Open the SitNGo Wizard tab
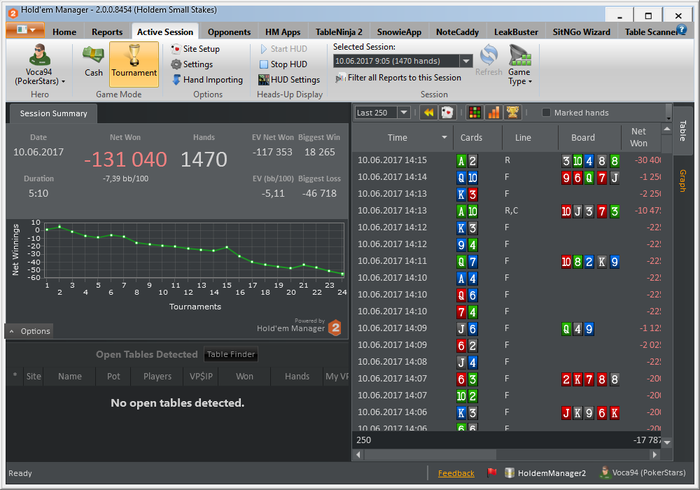This screenshot has width=700, height=490. [x=581, y=32]
